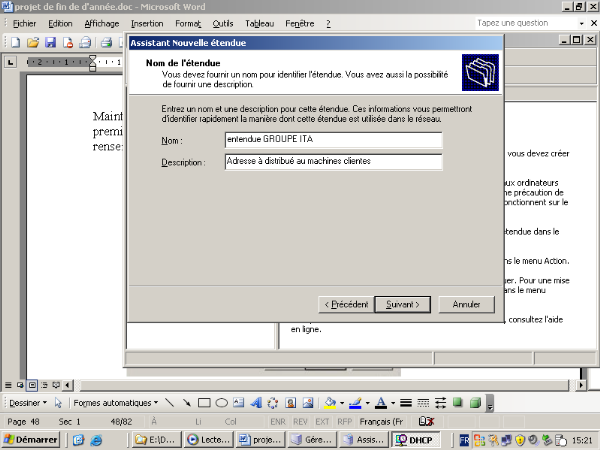Select the Rectangle shape tool
600x450 pixels.
(x=204, y=403)
